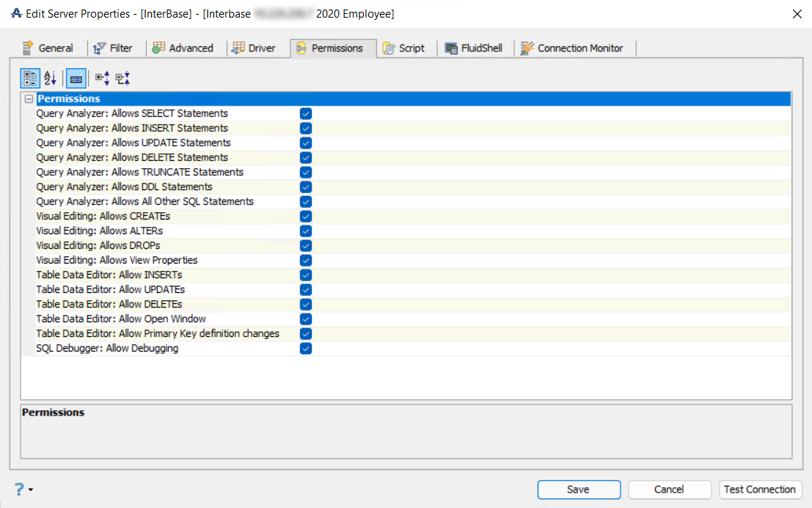Select 'Table Data Editor: Allow Open Window' label

121,319
